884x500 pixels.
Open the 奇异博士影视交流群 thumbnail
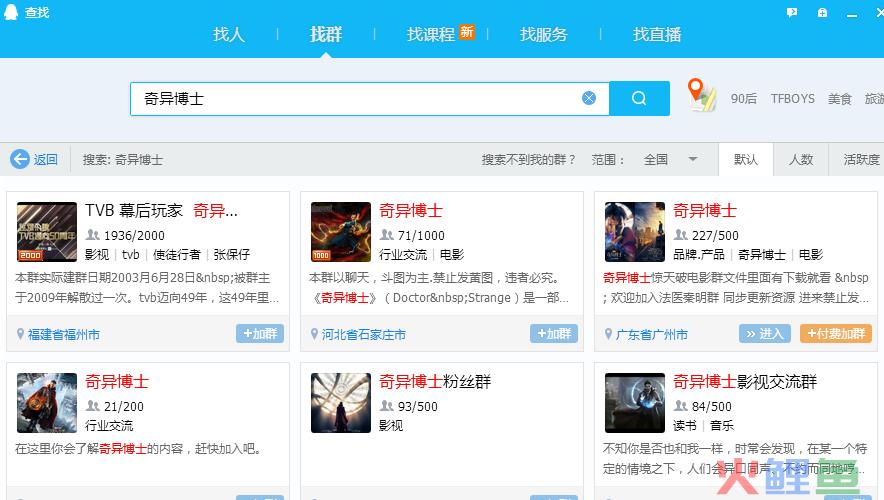pyautogui.click(x=635, y=402)
